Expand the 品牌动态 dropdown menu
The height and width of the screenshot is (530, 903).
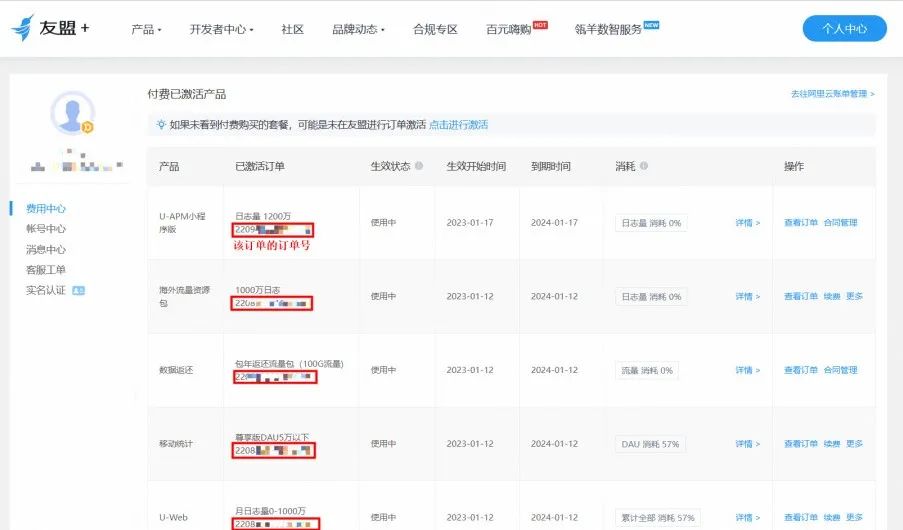358,29
